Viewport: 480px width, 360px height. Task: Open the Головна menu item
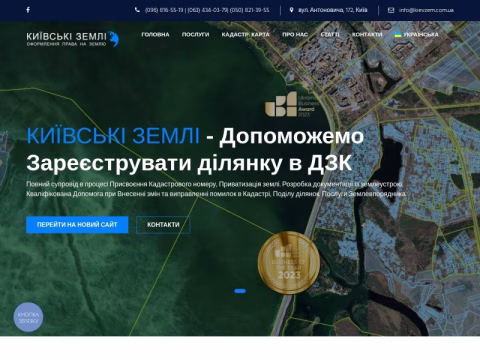click(155, 35)
